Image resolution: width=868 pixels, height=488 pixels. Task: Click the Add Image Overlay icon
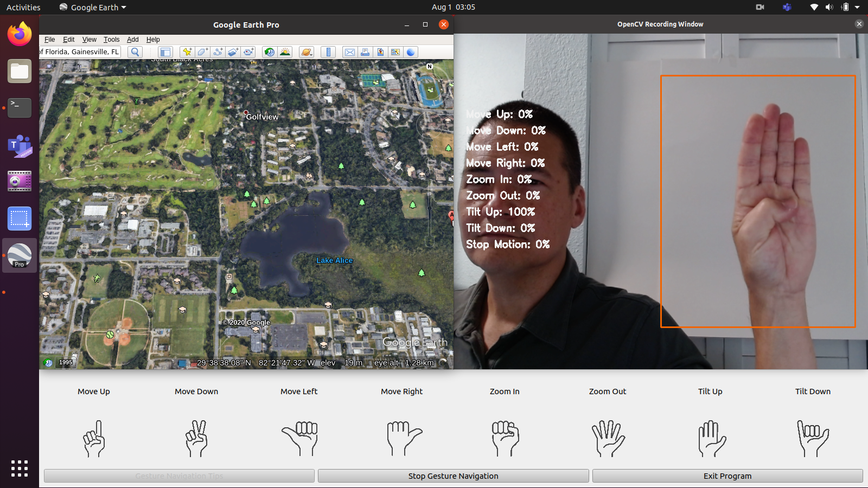point(233,52)
